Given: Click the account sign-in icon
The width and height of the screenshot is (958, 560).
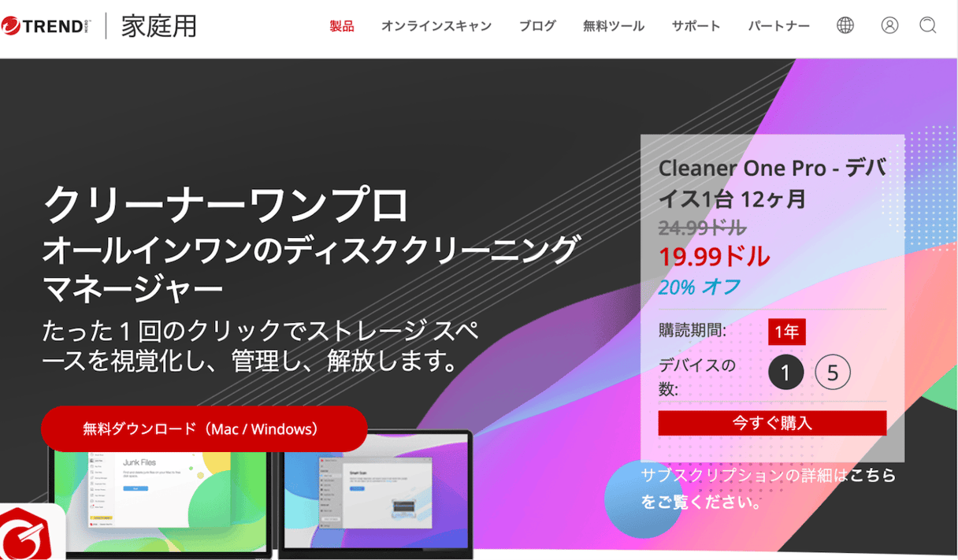Looking at the screenshot, I should 889,25.
